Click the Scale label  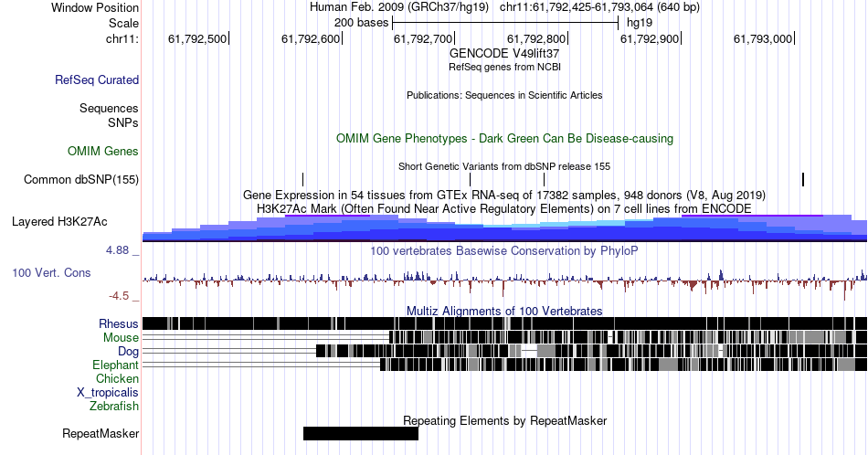point(123,23)
